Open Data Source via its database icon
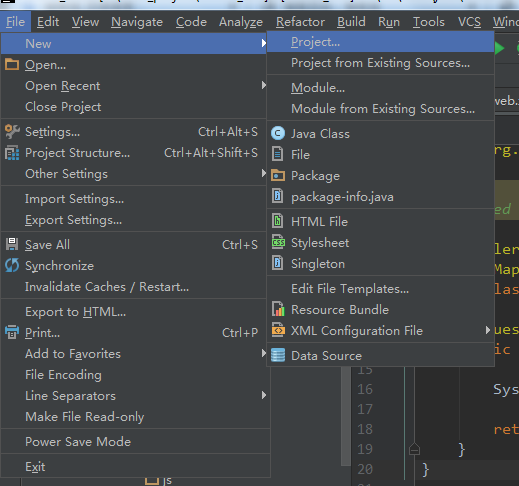 point(278,355)
